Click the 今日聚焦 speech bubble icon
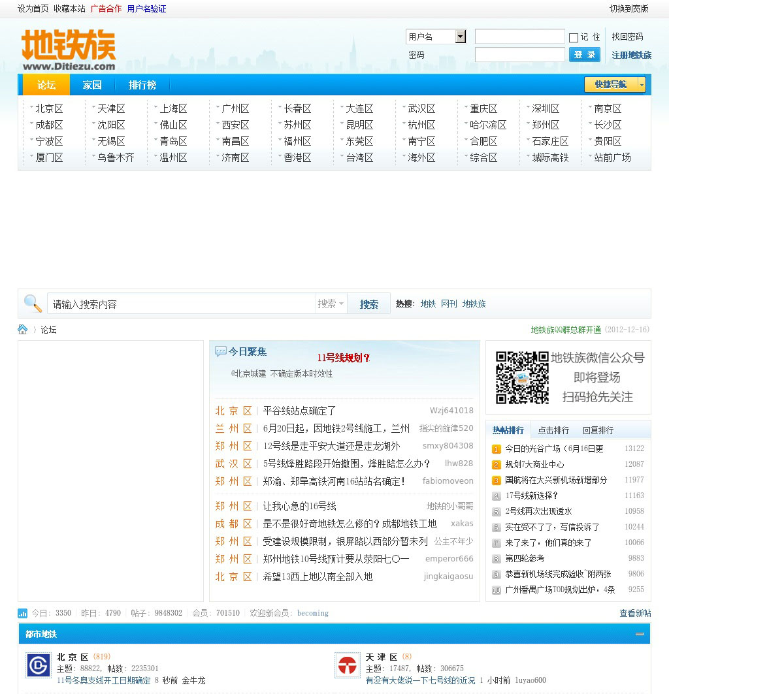 pyautogui.click(x=221, y=352)
